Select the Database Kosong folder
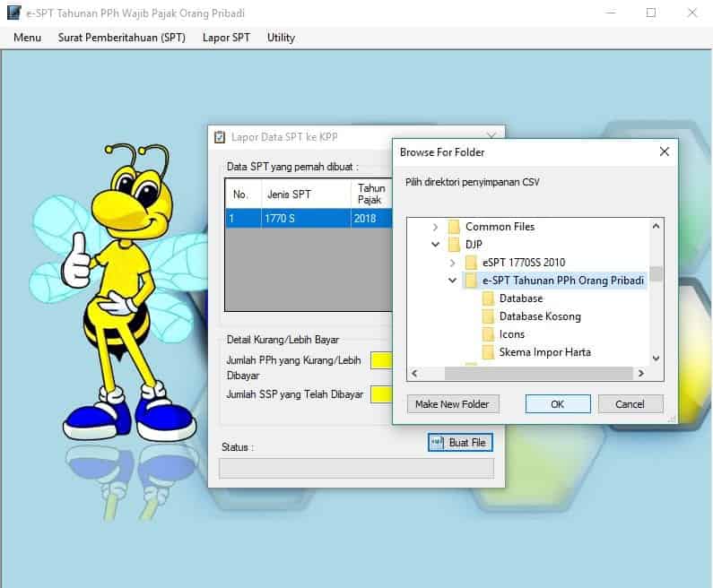 pos(540,316)
